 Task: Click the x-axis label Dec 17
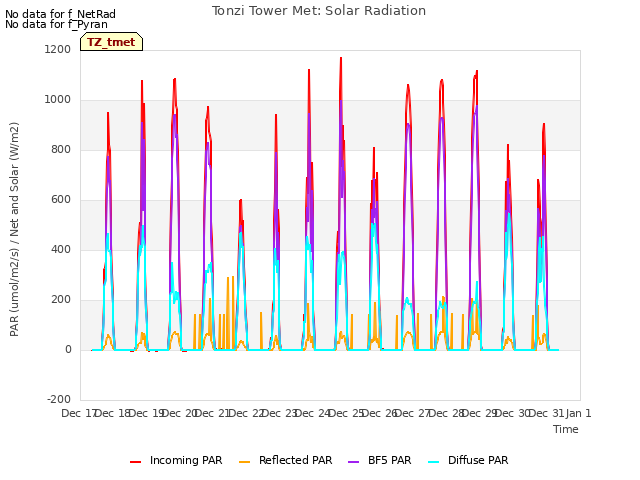click(x=78, y=413)
